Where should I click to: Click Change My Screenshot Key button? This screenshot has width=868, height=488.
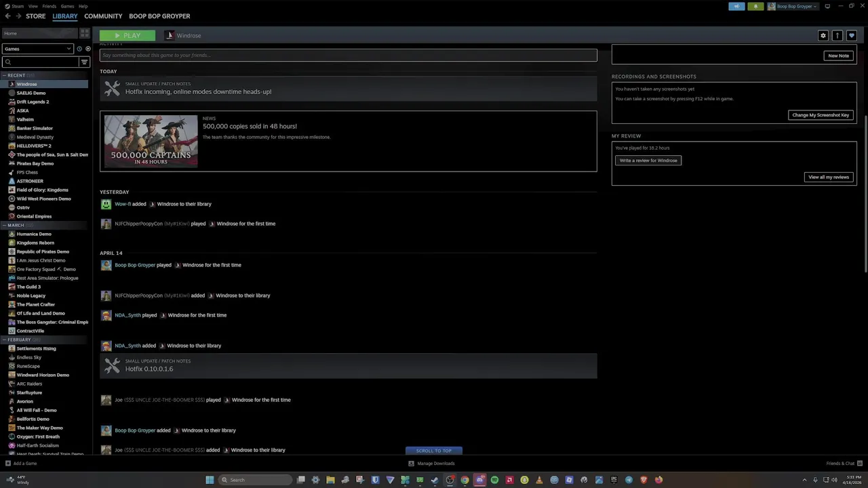pos(821,115)
